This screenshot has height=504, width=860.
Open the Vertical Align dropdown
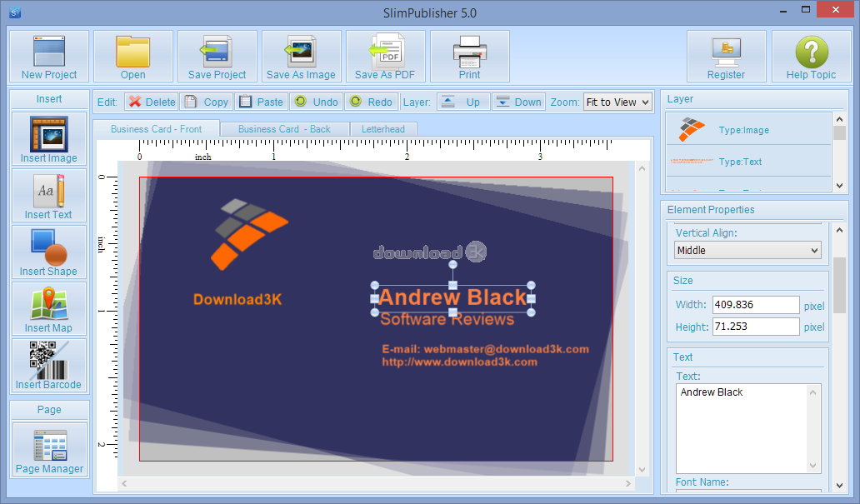747,251
